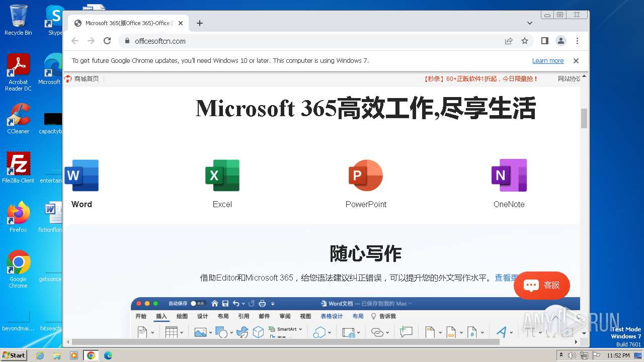Dismiss the Chrome update info bar
This screenshot has width=644, height=362.
(576, 61)
